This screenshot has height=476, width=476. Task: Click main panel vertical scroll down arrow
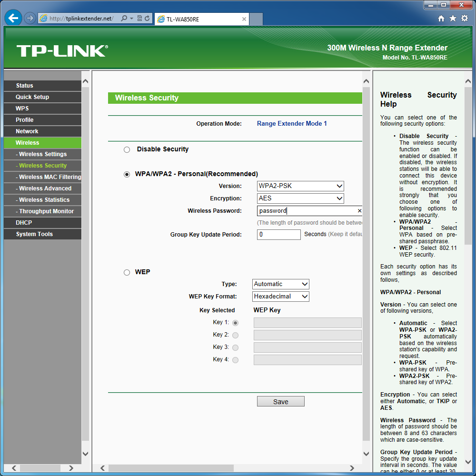366,454
